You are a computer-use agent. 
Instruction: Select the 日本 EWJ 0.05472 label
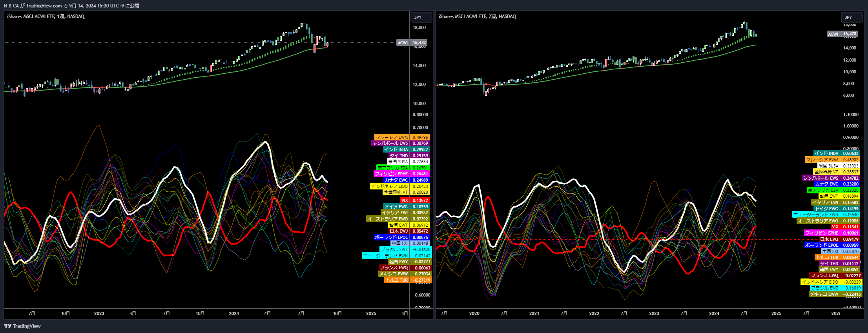pos(409,231)
